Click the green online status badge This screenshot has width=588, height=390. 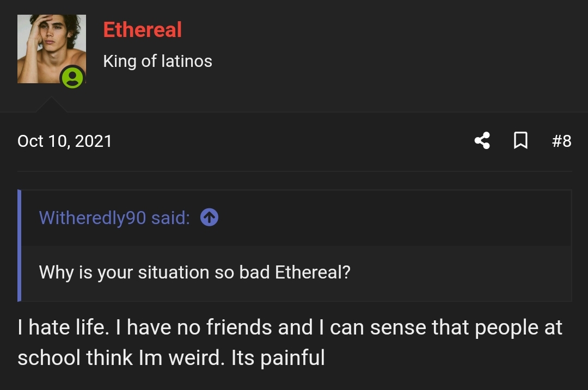pyautogui.click(x=72, y=77)
